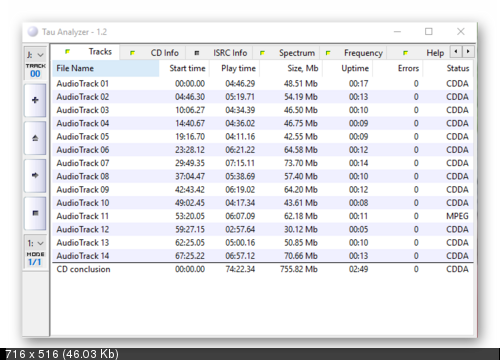Sort by Start time column header
This screenshot has width=500, height=360.
click(184, 68)
